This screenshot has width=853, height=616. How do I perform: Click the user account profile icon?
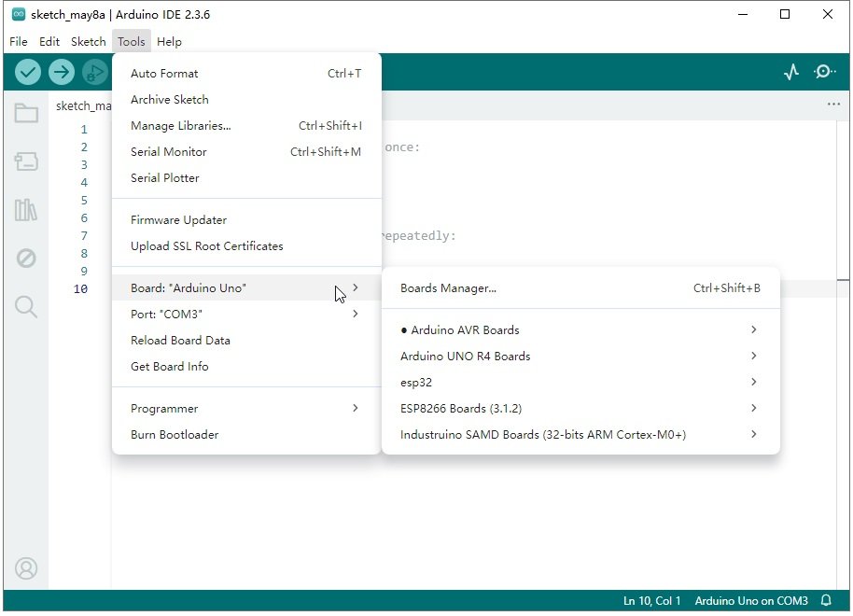(26, 568)
